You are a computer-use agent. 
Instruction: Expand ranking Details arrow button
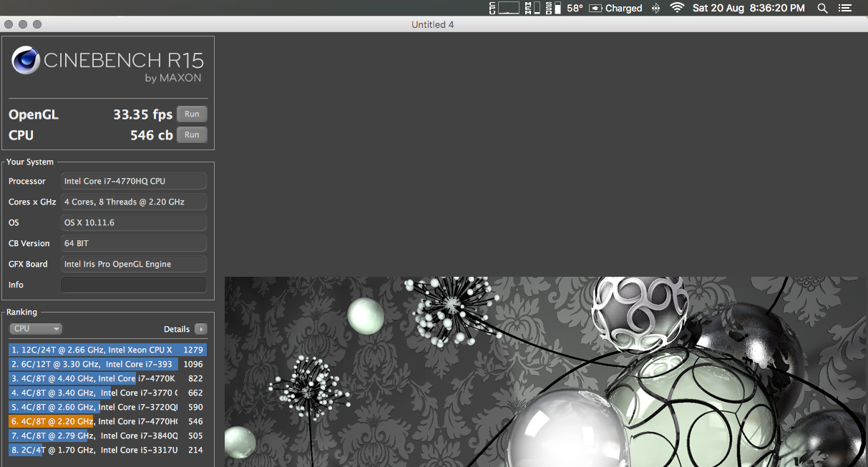click(201, 329)
